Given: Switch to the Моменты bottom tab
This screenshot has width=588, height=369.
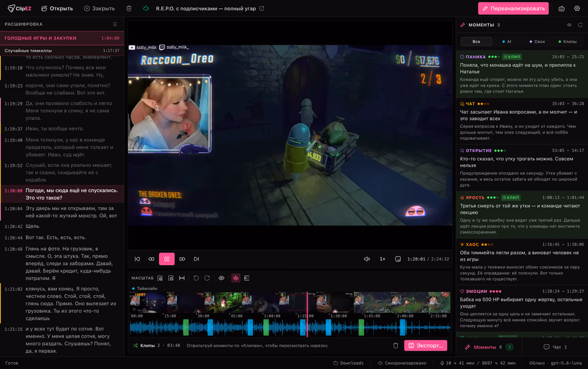Looking at the screenshot, I should [489, 347].
